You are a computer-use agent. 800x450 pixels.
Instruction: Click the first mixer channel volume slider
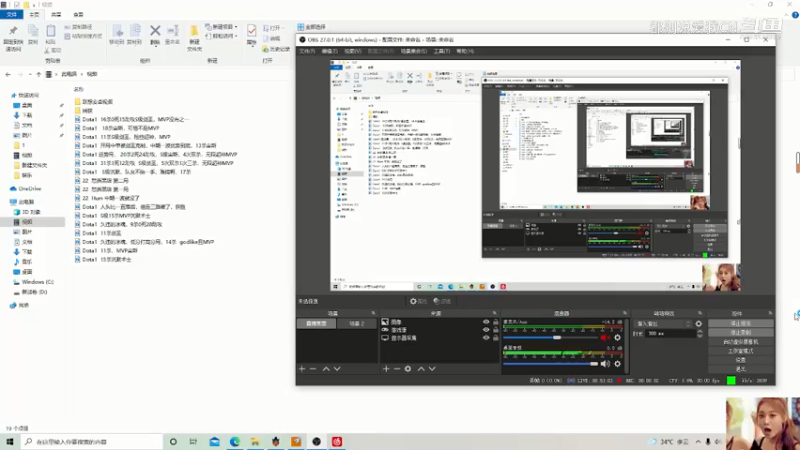[x=550, y=337]
